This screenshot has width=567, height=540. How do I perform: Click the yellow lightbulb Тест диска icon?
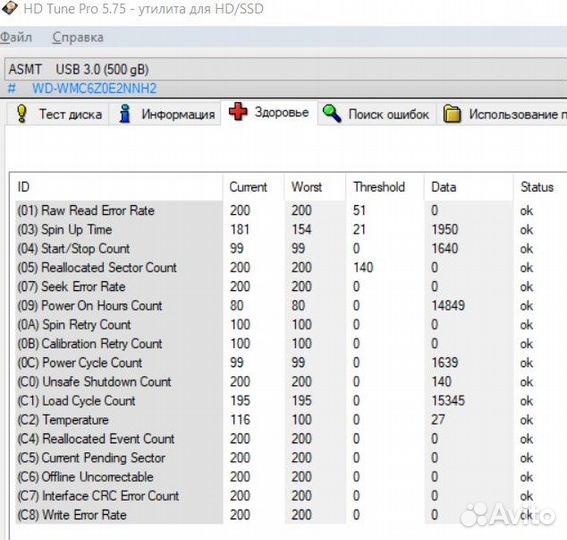(x=22, y=114)
